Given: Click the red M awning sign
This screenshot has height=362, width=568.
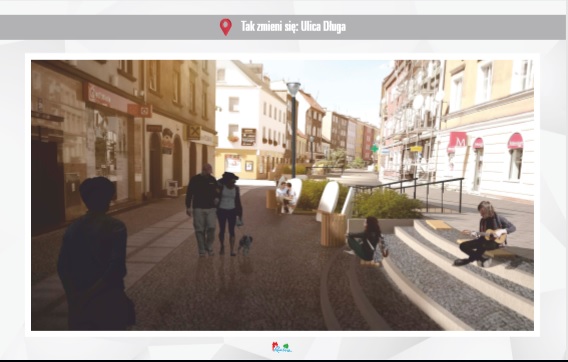Looking at the screenshot, I should pyautogui.click(x=457, y=141).
